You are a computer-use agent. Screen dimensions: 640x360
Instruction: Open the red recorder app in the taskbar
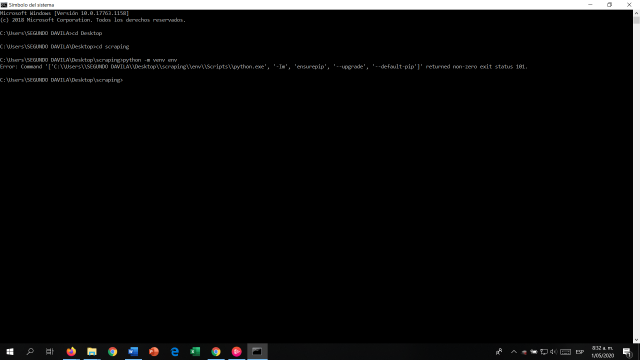(x=237, y=351)
